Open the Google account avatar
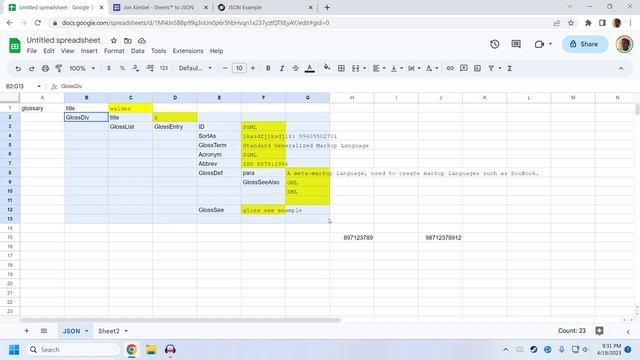Viewport: 640px width, 360px height. click(624, 44)
